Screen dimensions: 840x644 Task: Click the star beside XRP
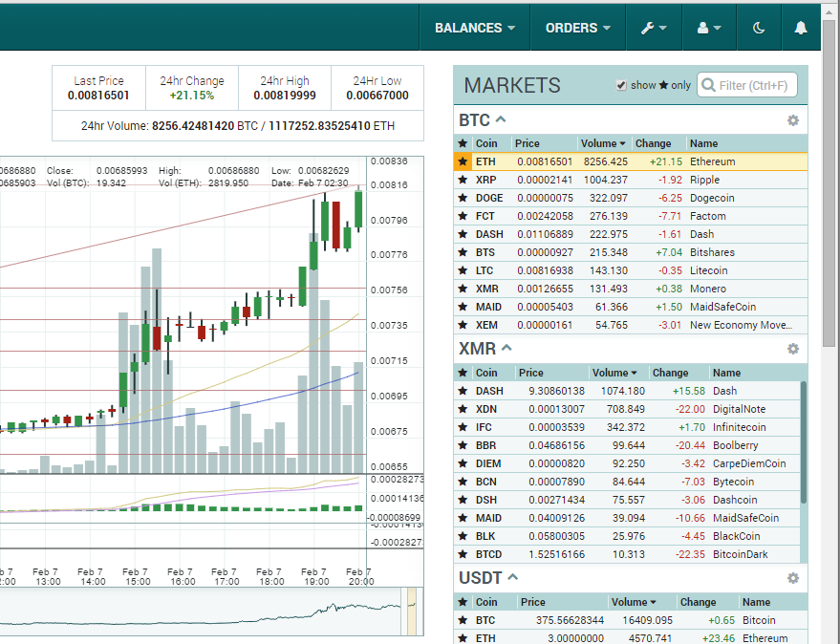click(463, 180)
